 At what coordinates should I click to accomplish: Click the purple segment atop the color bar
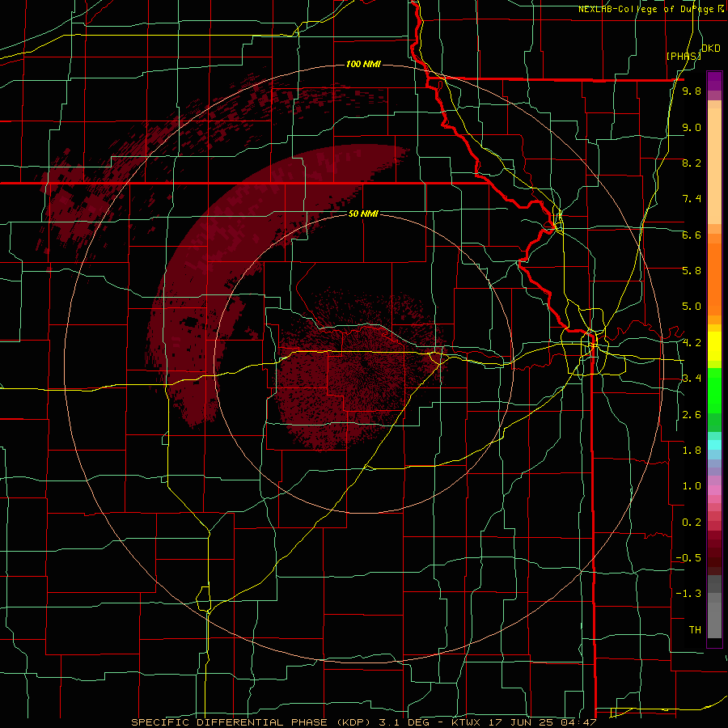(714, 81)
